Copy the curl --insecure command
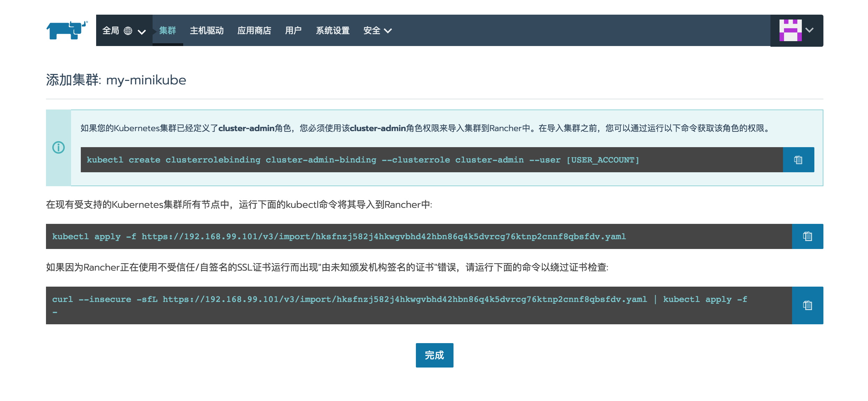This screenshot has height=401, width=868. point(807,305)
